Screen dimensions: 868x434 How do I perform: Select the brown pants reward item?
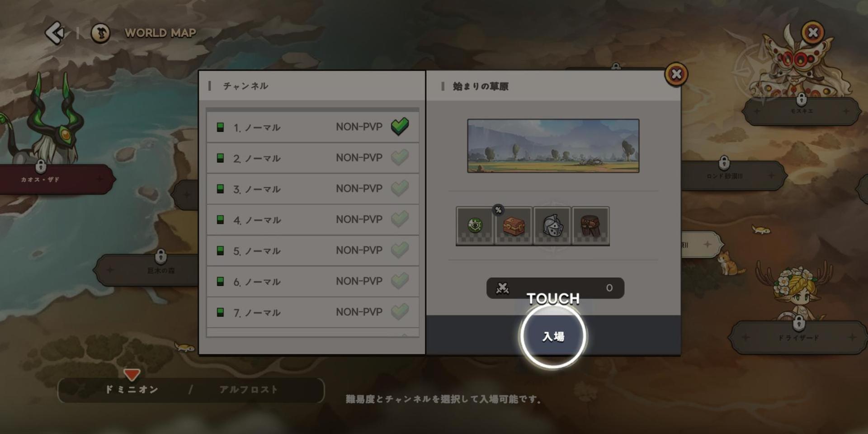(590, 226)
